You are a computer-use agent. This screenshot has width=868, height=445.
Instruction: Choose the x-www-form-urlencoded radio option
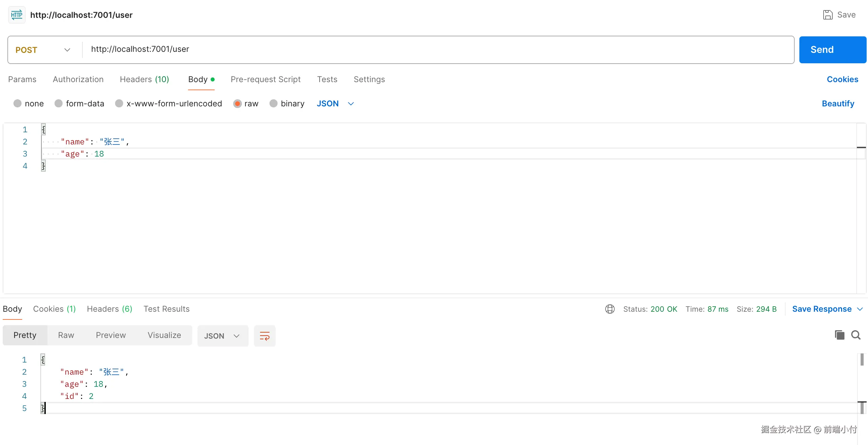[119, 103]
